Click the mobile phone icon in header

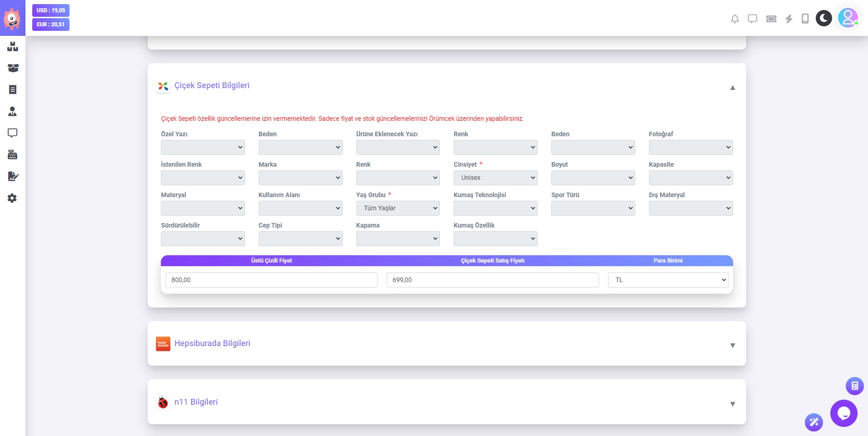click(805, 19)
